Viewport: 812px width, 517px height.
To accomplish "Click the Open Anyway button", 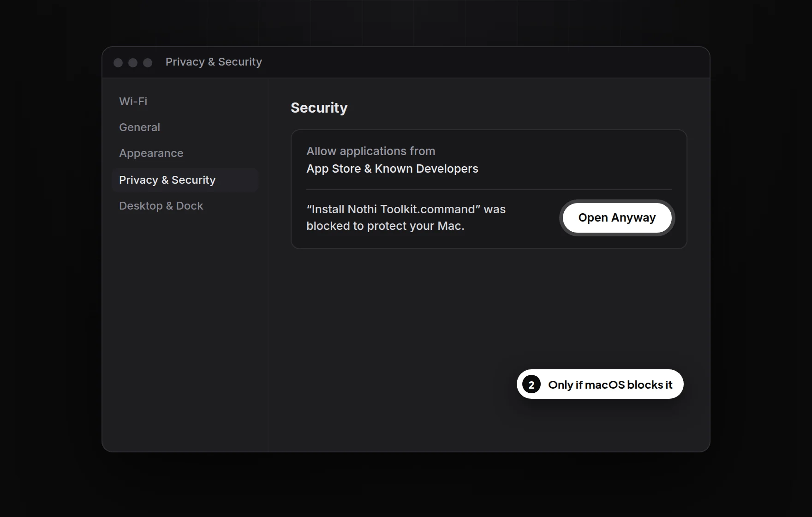I will click(x=617, y=218).
